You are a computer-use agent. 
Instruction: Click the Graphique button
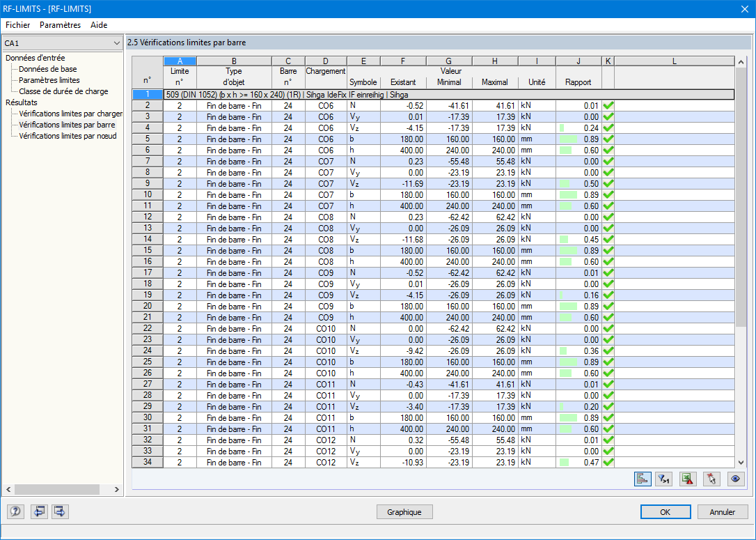[404, 512]
